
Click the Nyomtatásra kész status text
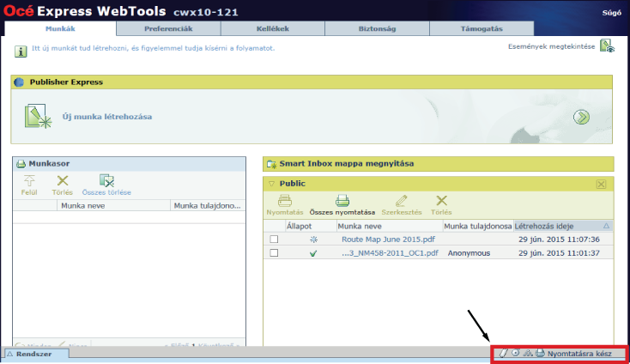click(x=579, y=354)
